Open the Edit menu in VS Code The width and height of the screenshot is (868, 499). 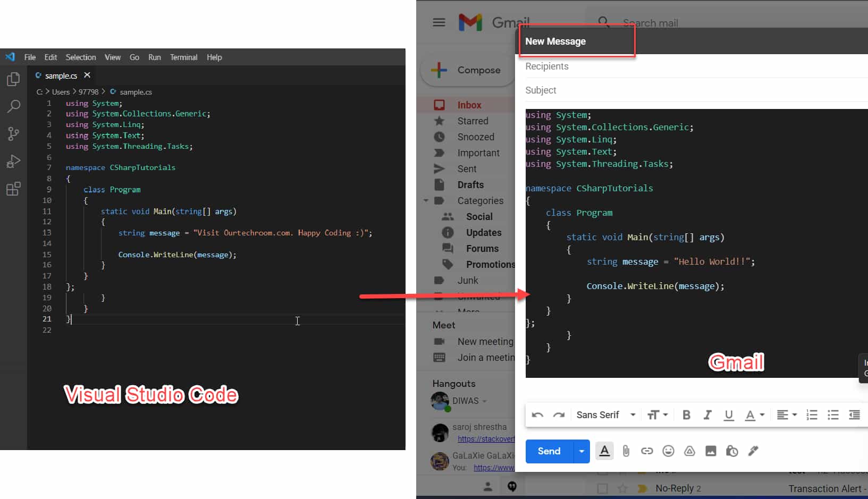(50, 57)
